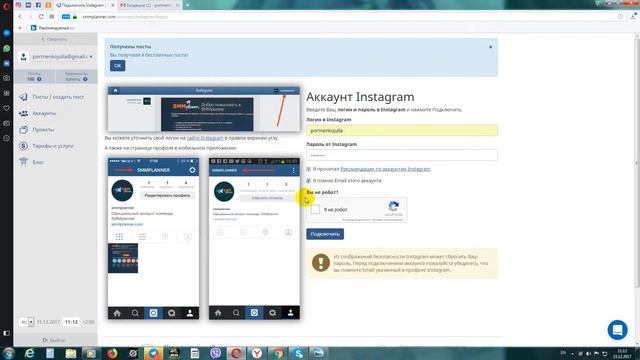Open Yandex Browser from the taskbar
640x360 pixels.
click(x=257, y=353)
